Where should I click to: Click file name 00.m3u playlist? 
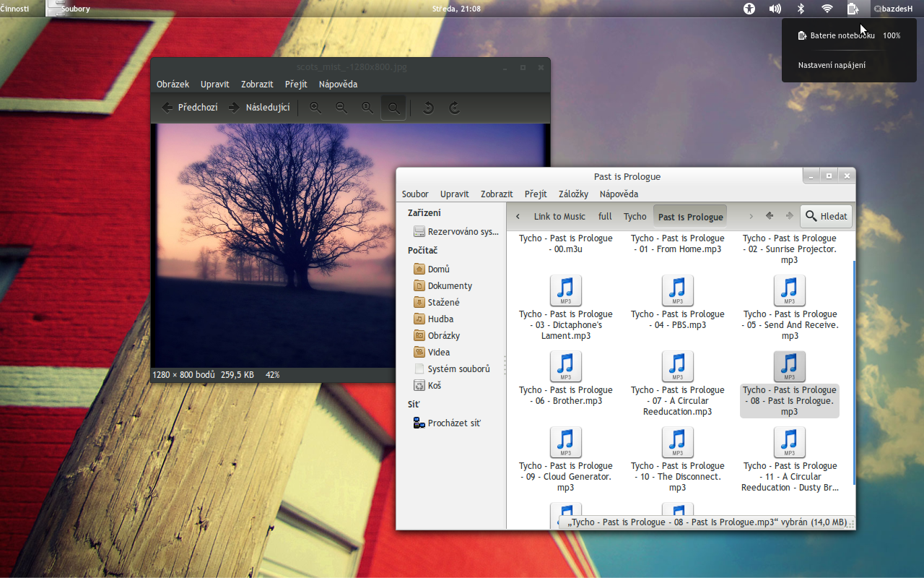(x=565, y=243)
